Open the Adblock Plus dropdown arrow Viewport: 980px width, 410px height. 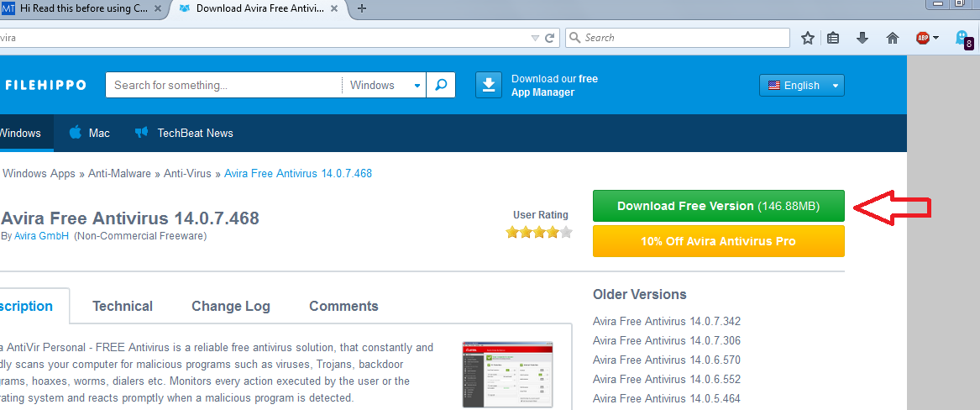tap(935, 38)
